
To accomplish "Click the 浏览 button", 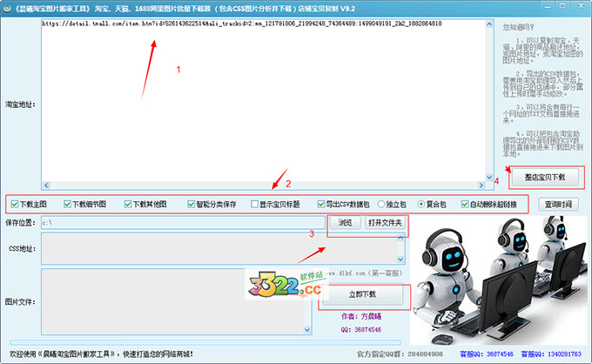I will pyautogui.click(x=345, y=223).
